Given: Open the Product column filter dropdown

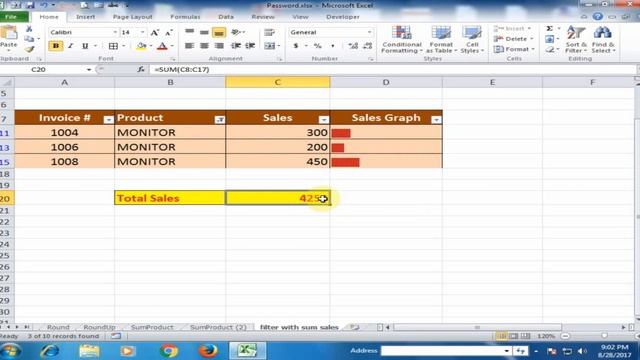Looking at the screenshot, I should [x=220, y=120].
